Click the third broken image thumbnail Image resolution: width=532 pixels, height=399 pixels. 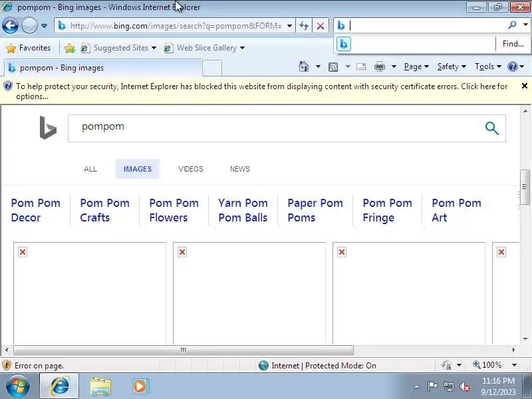click(x=409, y=293)
